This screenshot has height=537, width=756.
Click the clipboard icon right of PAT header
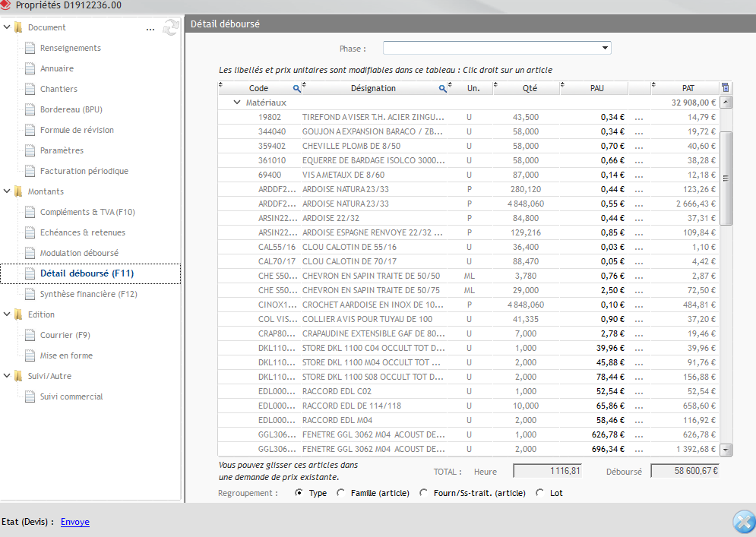(x=725, y=88)
